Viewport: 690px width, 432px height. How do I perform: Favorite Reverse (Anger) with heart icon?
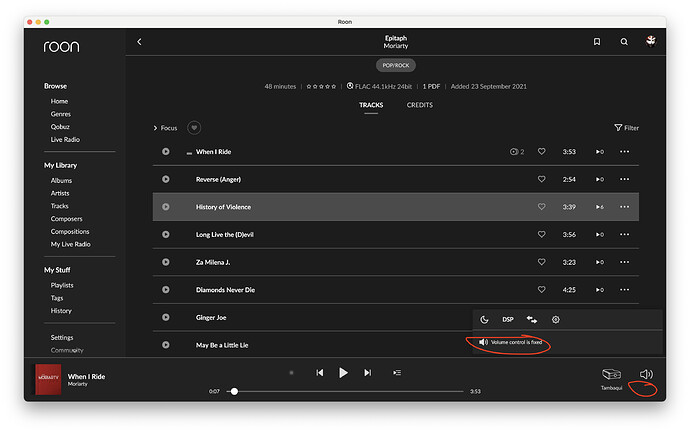click(542, 179)
